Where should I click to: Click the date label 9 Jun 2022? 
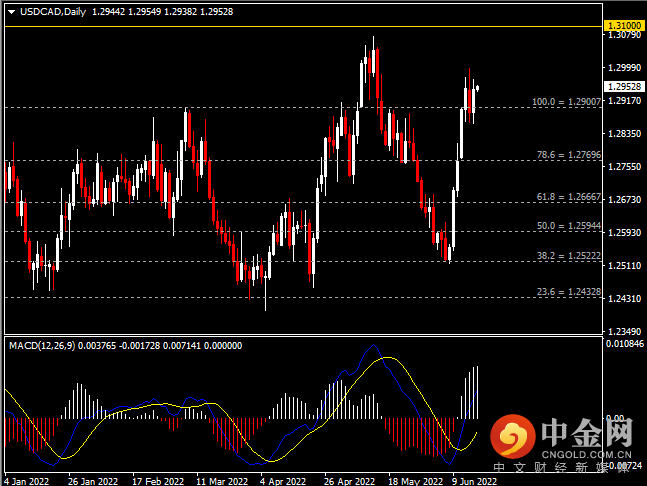click(x=475, y=481)
